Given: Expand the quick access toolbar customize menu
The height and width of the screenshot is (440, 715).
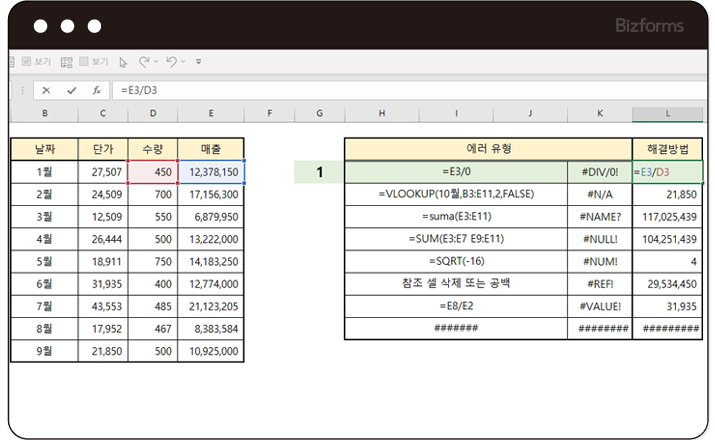Looking at the screenshot, I should (198, 62).
